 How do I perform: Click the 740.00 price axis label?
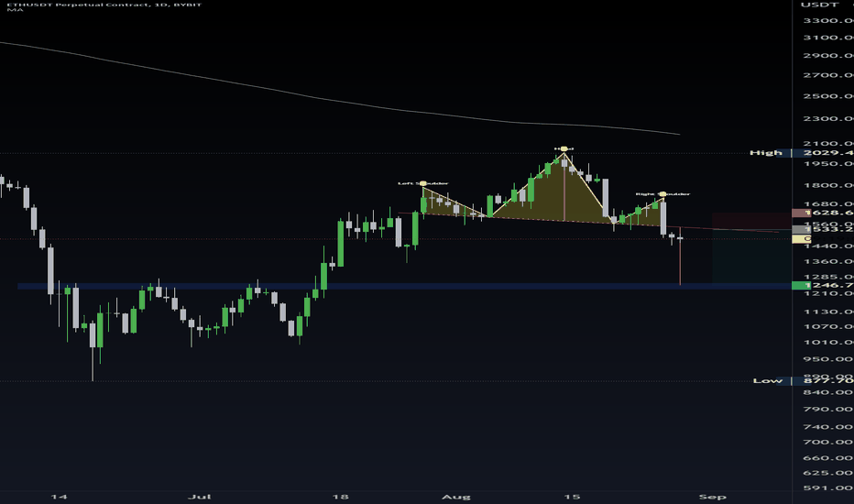(x=827, y=427)
